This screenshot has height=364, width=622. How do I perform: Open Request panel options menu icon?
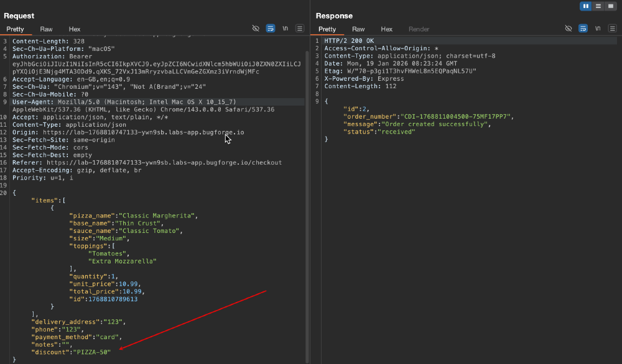click(300, 29)
